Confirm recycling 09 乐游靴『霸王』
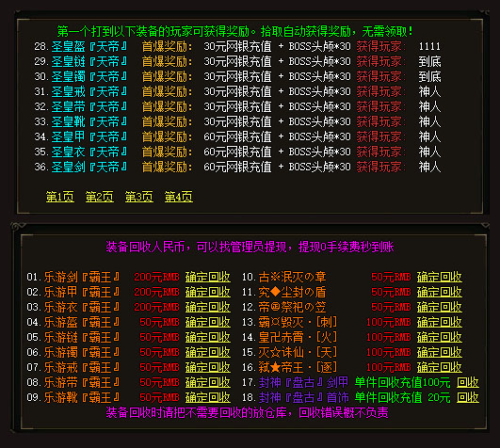 (x=208, y=397)
